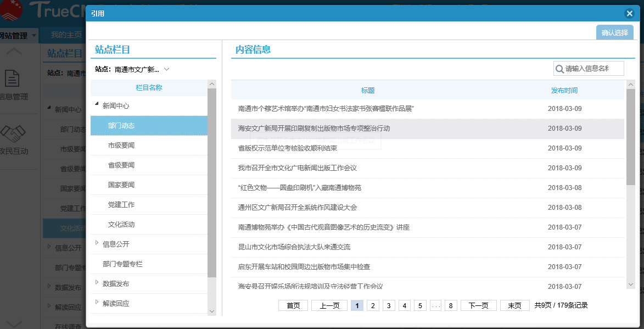Screen dimensions: 644x329
Task: Collapse the 新闻中心 tree node
Action: point(97,104)
